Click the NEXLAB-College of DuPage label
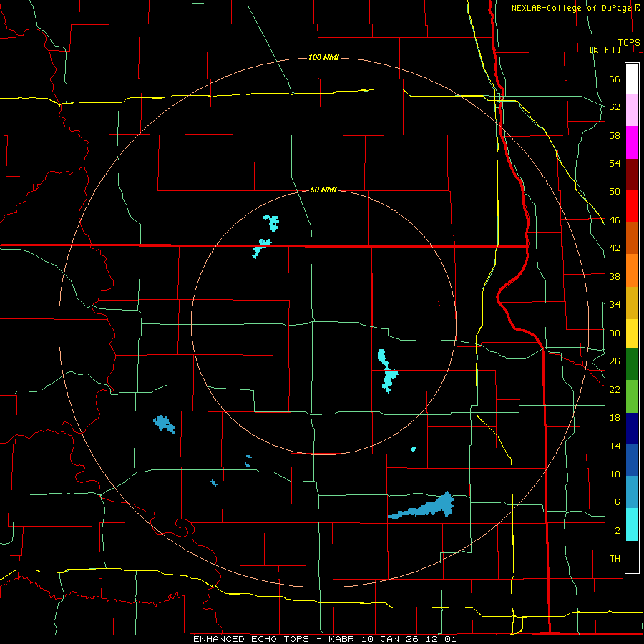 point(571,8)
